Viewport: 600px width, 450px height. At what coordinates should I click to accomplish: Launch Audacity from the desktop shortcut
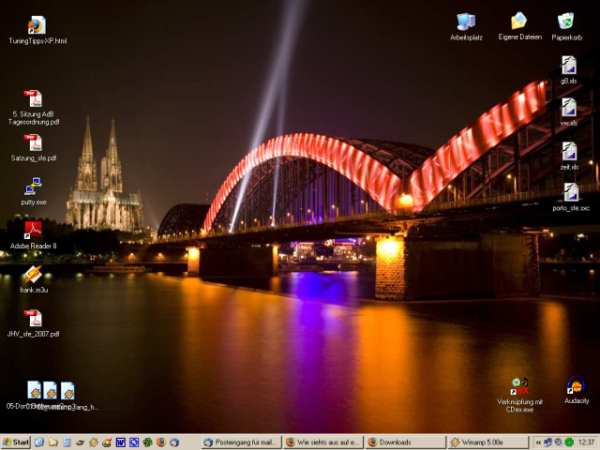click(x=576, y=386)
